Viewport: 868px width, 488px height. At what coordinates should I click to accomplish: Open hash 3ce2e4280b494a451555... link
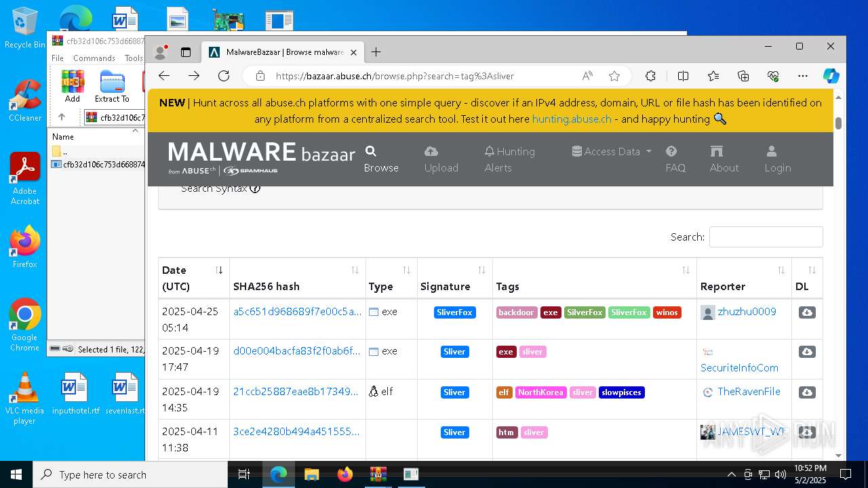(x=296, y=432)
